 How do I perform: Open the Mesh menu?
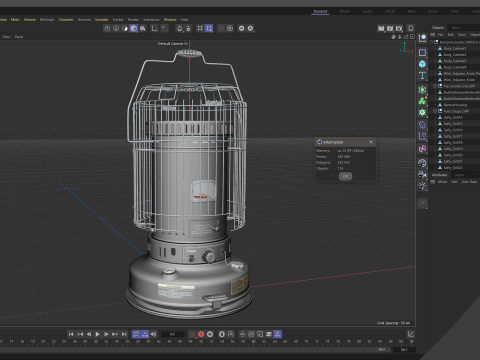point(15,20)
